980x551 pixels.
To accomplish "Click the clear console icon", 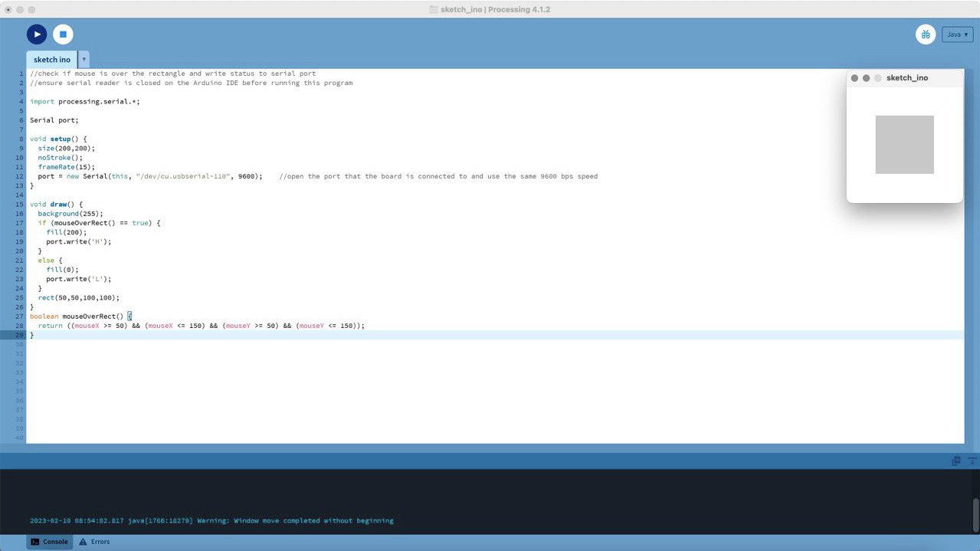I will tap(972, 461).
